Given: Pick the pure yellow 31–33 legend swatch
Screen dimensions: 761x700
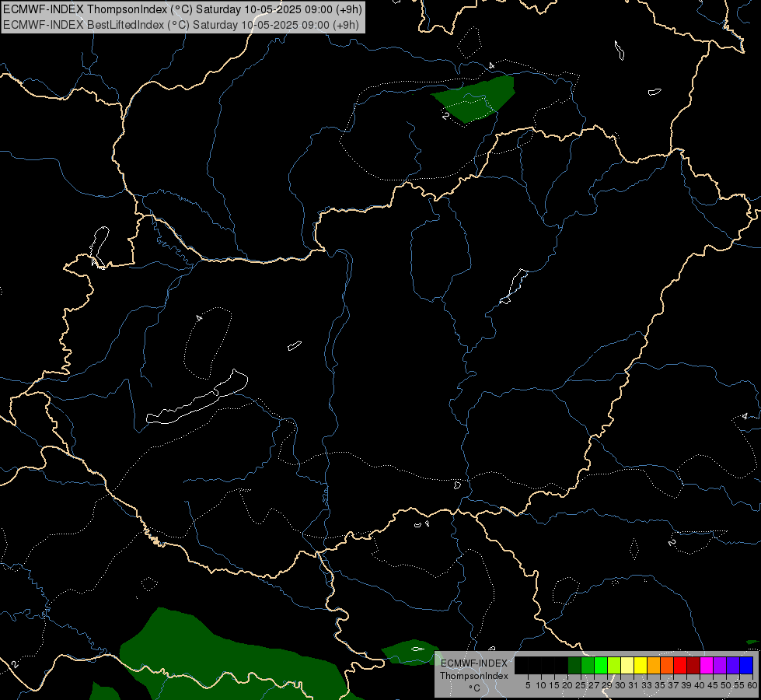Looking at the screenshot, I should (x=641, y=666).
